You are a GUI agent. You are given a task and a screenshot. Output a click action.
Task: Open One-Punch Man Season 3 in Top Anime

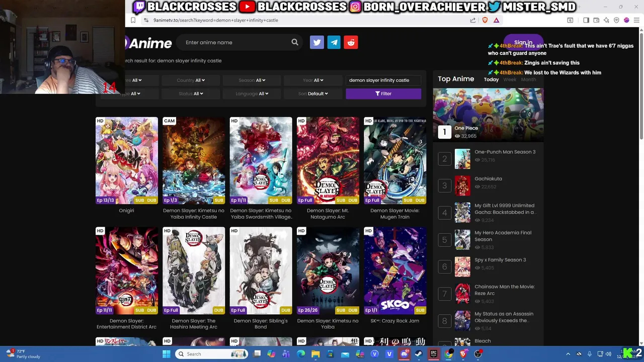point(505,152)
